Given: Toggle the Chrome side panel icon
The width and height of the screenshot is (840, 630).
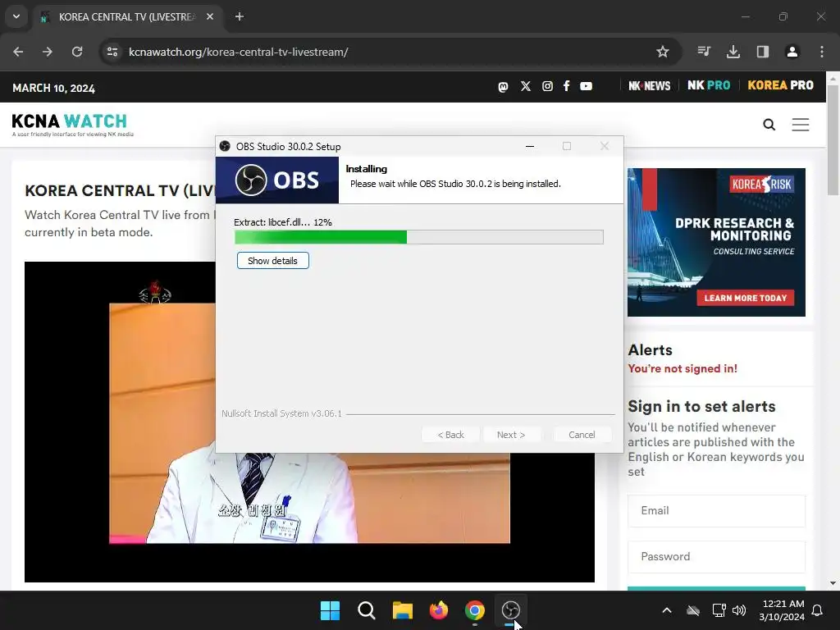Looking at the screenshot, I should coord(763,52).
